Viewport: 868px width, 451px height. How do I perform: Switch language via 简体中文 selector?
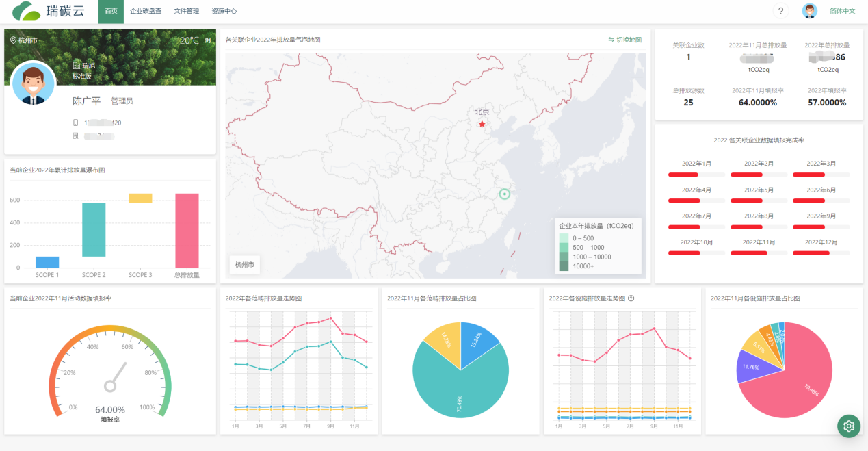click(x=843, y=11)
